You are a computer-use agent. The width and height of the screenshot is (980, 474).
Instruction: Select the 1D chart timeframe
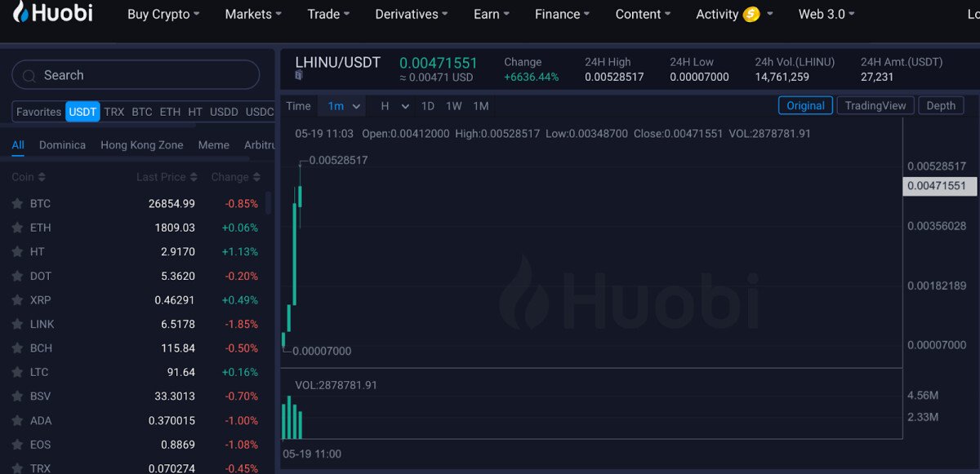427,106
